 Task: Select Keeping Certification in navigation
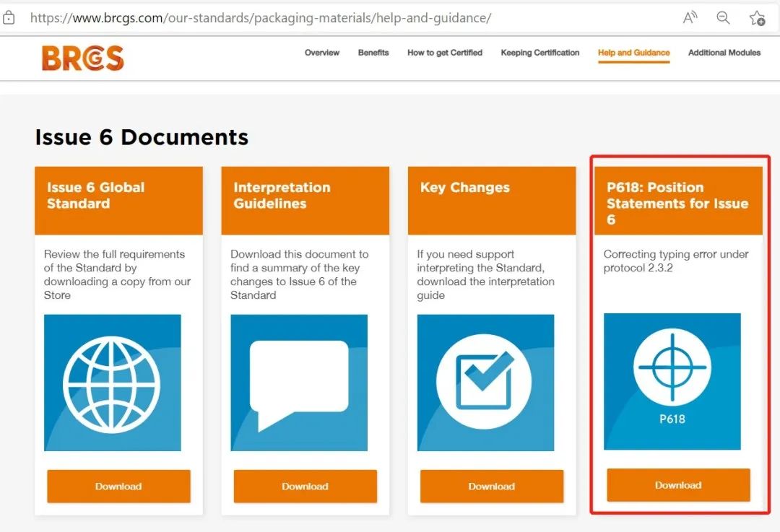pyautogui.click(x=539, y=53)
